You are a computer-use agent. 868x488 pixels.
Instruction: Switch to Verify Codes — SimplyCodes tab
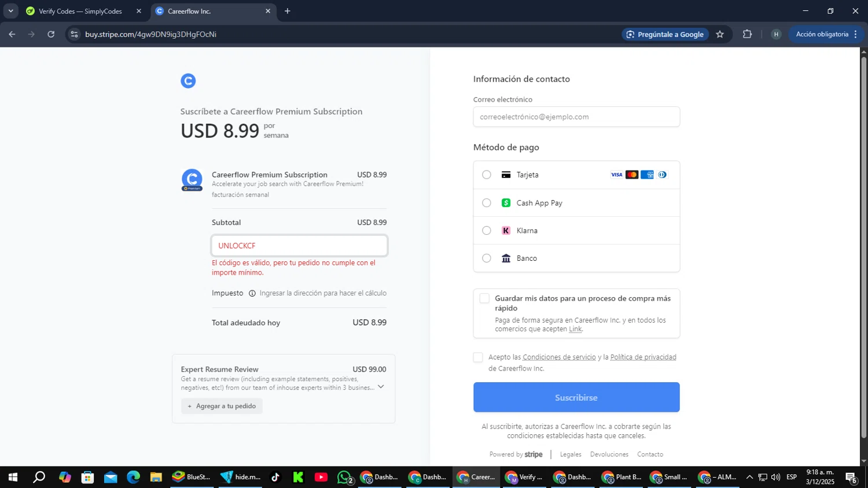click(x=84, y=11)
